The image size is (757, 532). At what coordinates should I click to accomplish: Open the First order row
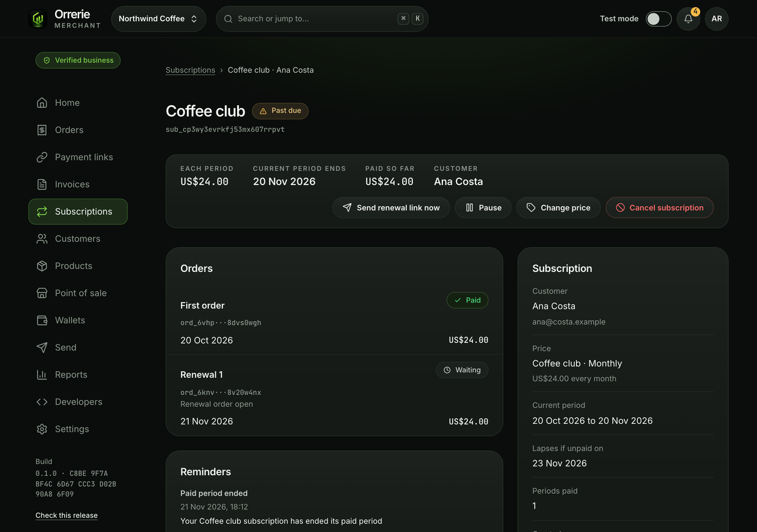[x=334, y=319]
